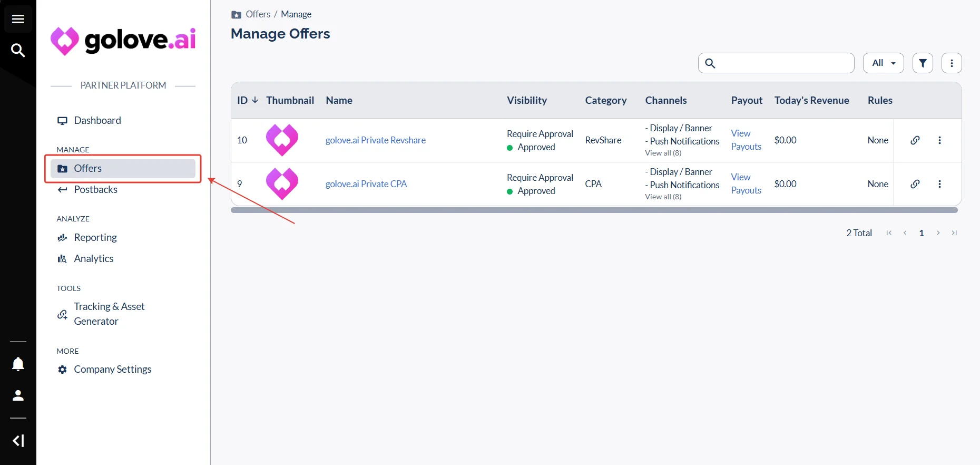The image size is (980, 465).
Task: Click the Today's Revenue column header
Action: pos(812,100)
